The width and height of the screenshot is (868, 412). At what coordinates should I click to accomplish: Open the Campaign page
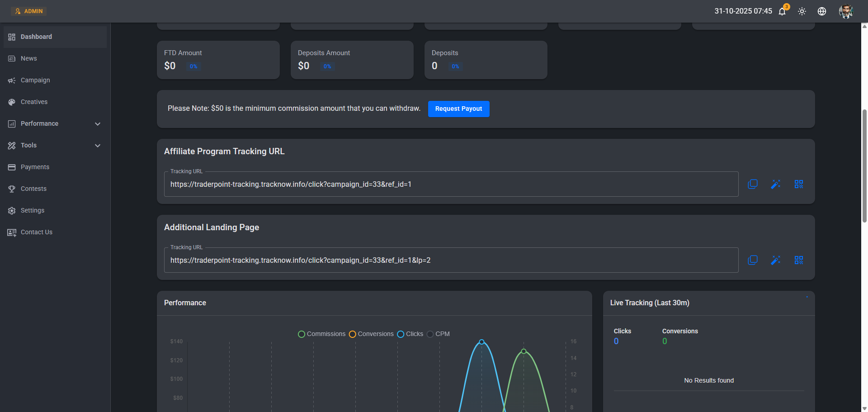(35, 80)
